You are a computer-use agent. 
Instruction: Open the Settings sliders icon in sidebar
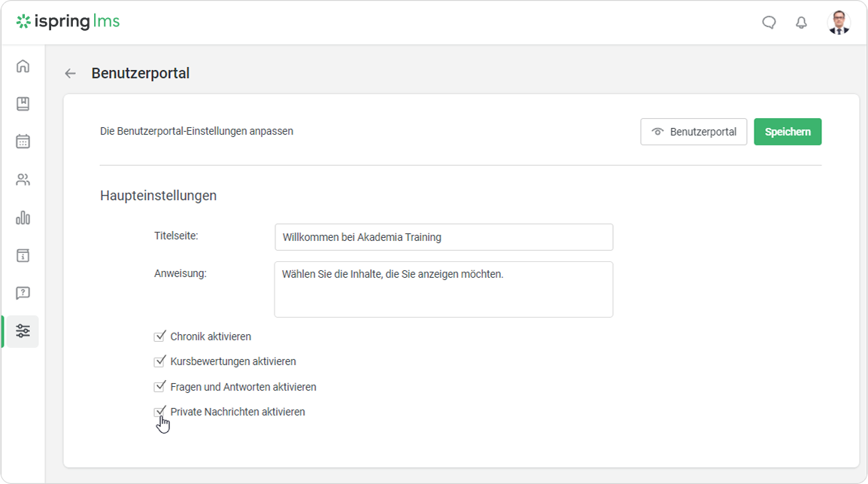[23, 331]
